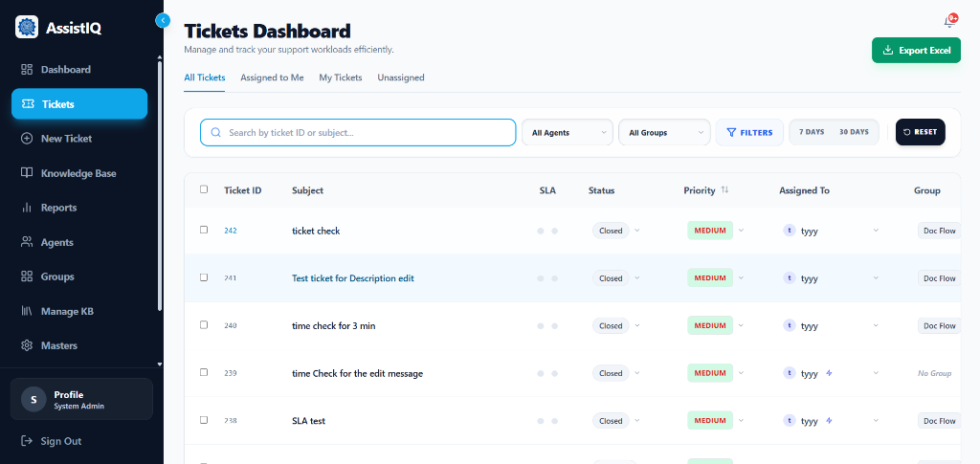The width and height of the screenshot is (980, 464).
Task: Click the MEDIUM priority badge on ticket 240
Action: [710, 325]
